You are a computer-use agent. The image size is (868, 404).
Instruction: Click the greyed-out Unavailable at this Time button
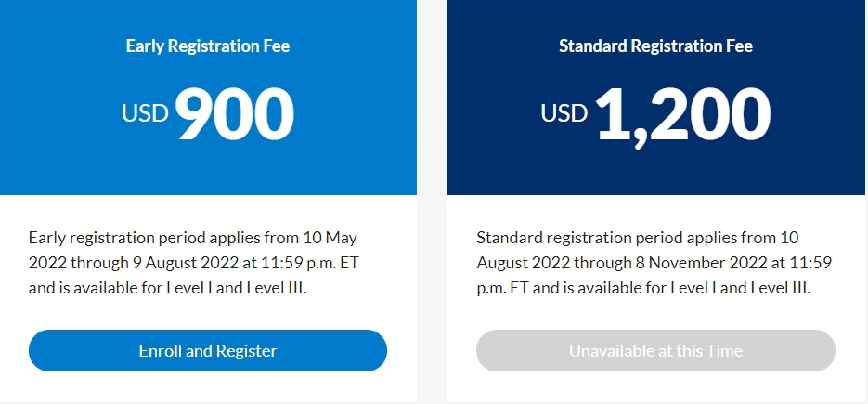[x=655, y=351]
